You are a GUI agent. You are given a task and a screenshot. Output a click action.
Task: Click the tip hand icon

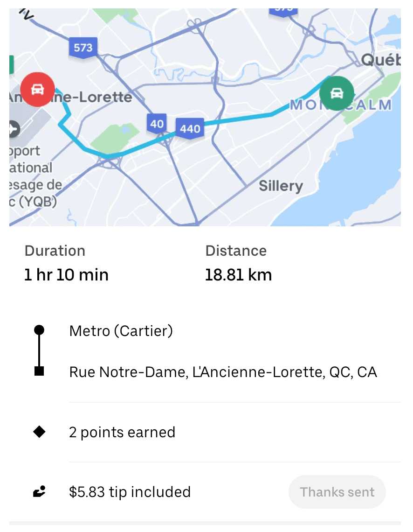point(40,492)
